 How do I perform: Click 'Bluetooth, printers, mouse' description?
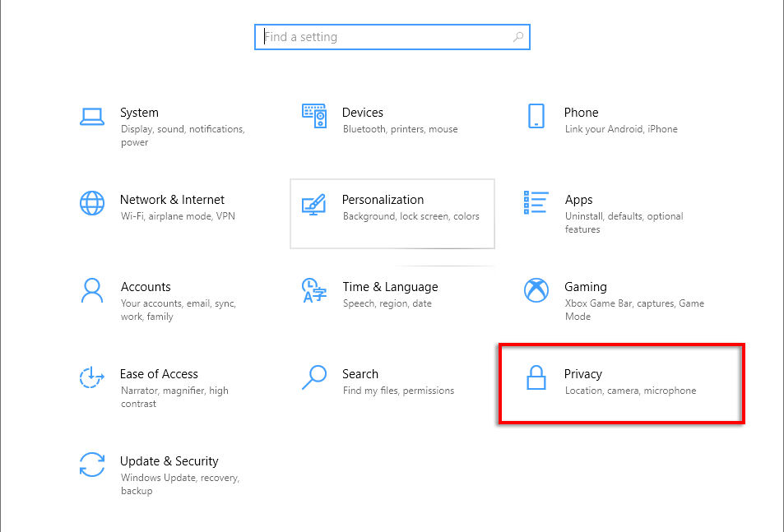(400, 129)
